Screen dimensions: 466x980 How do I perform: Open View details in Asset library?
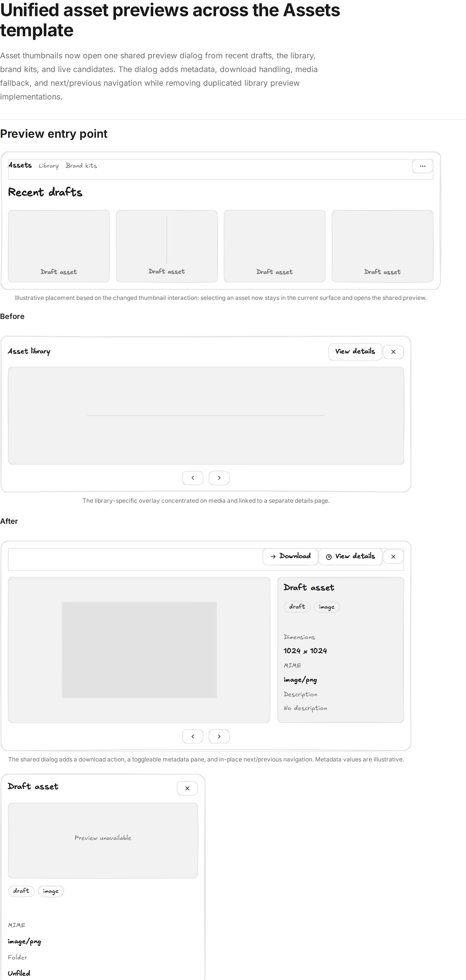[355, 352]
